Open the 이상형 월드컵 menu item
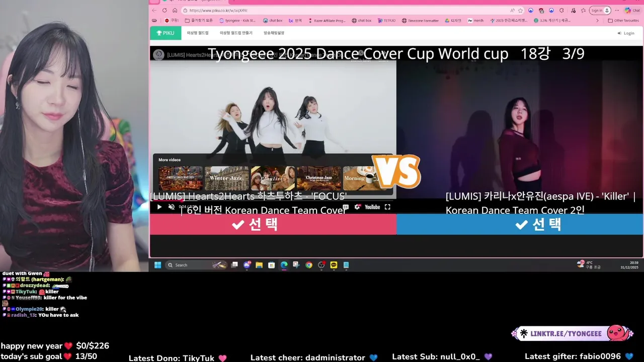Viewport: 644px width, 362px height. [198, 33]
